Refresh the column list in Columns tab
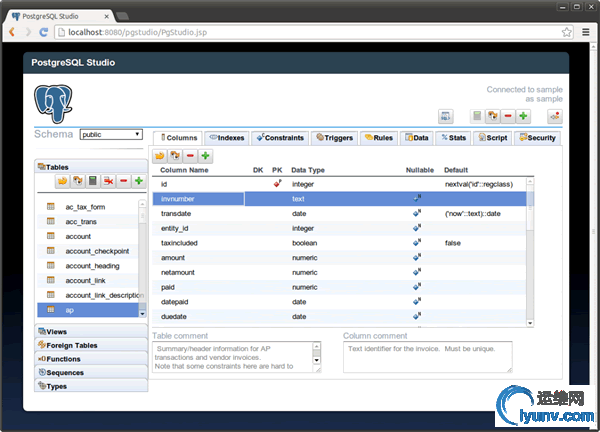600x432 pixels. tap(160, 156)
